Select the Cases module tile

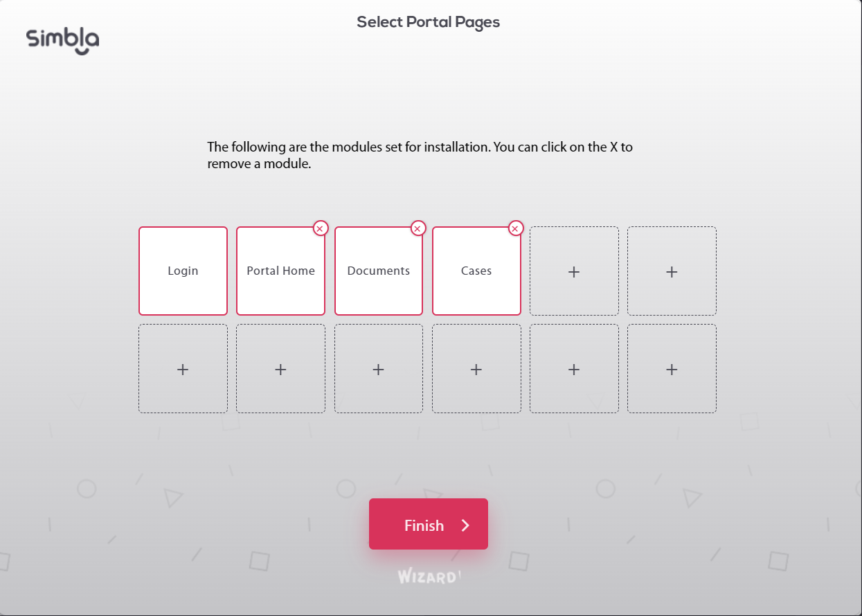pyautogui.click(x=476, y=271)
